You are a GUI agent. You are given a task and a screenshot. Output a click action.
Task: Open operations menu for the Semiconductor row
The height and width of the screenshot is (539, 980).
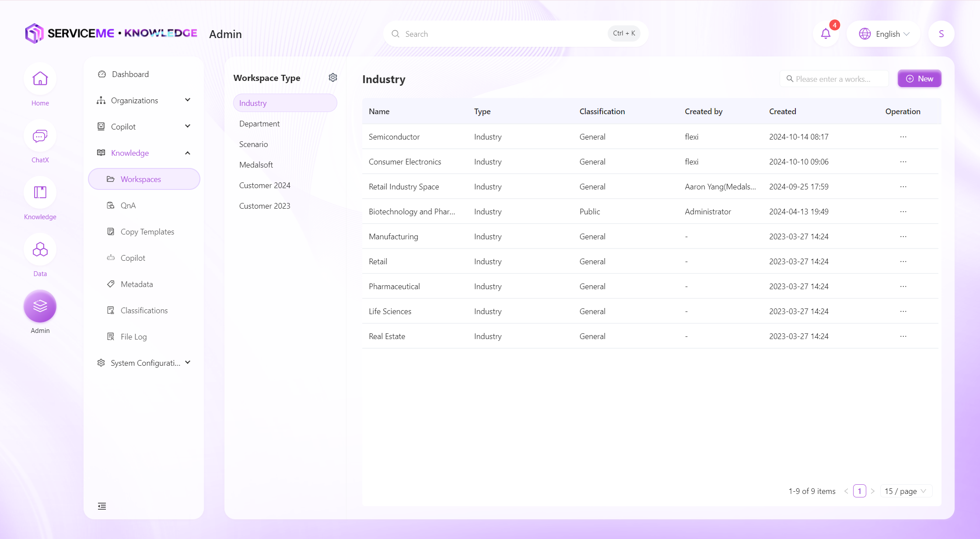point(903,136)
